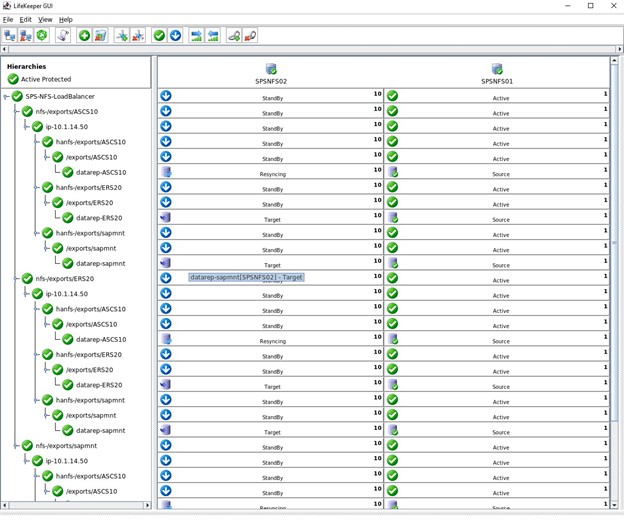
Task: Click the SPSNFS02 server icon in header
Action: 271,69
